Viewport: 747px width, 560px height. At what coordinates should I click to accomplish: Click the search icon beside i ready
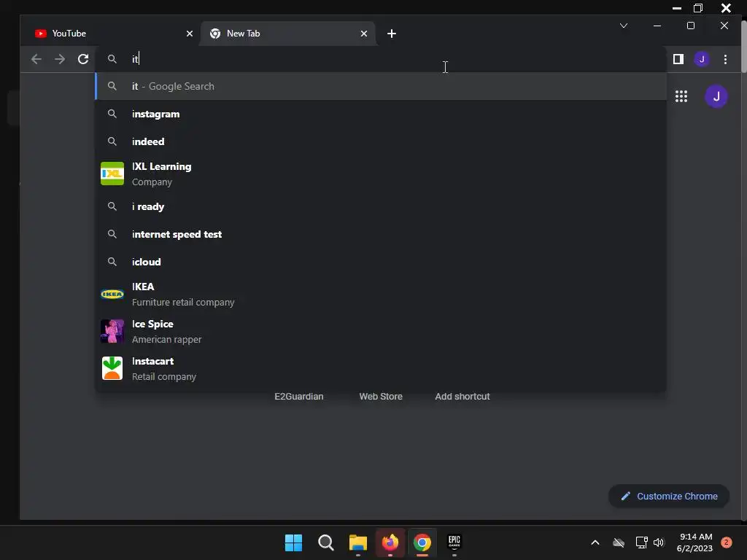112,206
